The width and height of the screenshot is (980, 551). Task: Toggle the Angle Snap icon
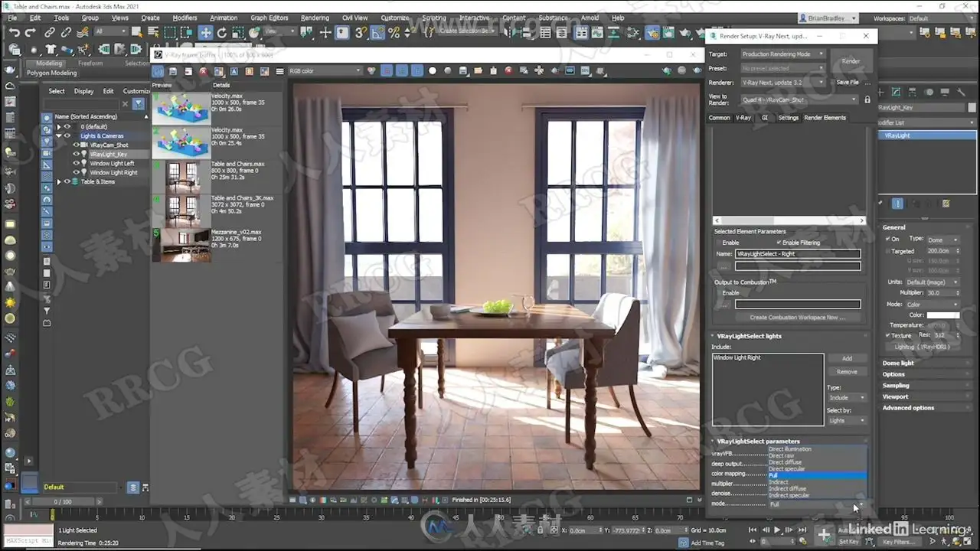pos(377,33)
